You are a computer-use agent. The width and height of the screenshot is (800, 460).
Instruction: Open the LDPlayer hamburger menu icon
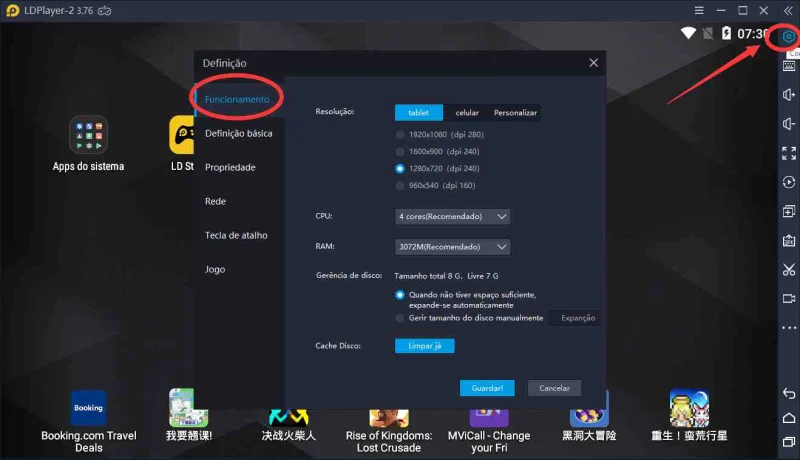(699, 10)
